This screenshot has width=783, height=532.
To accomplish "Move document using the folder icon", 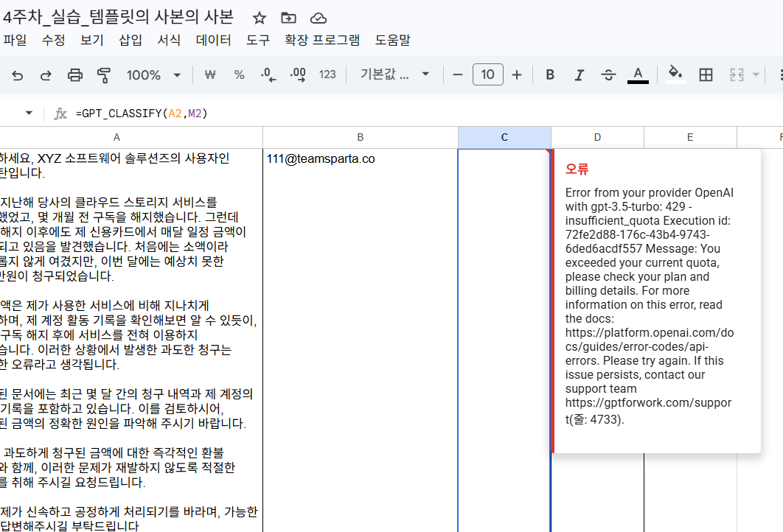I will coord(288,18).
